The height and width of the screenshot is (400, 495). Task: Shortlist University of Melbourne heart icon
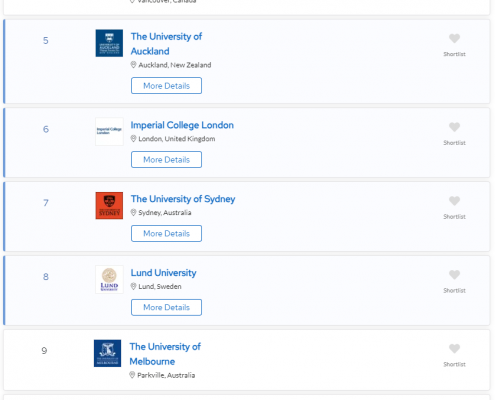click(454, 349)
